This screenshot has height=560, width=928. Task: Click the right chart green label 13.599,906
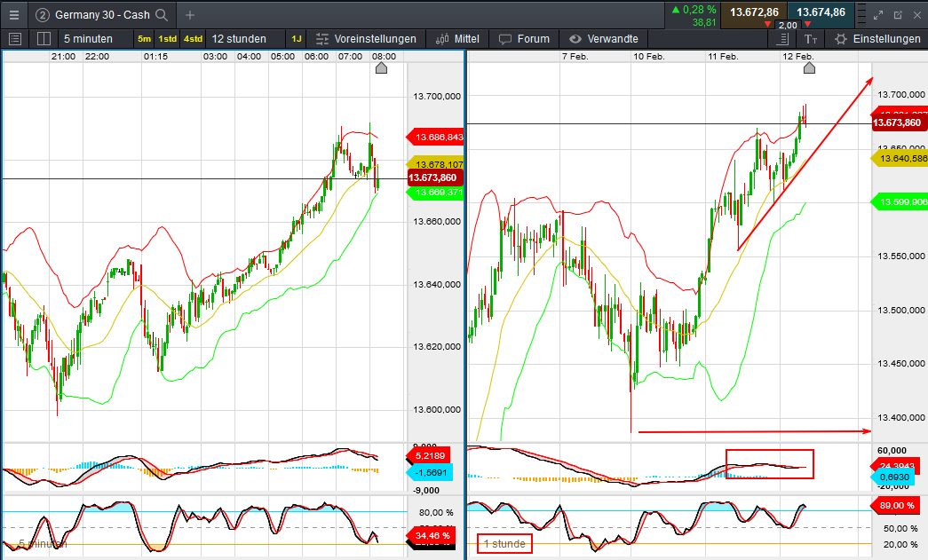[900, 202]
